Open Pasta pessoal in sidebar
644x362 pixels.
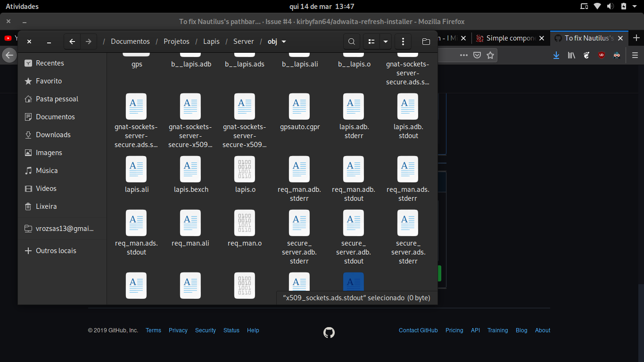pyautogui.click(x=62, y=99)
